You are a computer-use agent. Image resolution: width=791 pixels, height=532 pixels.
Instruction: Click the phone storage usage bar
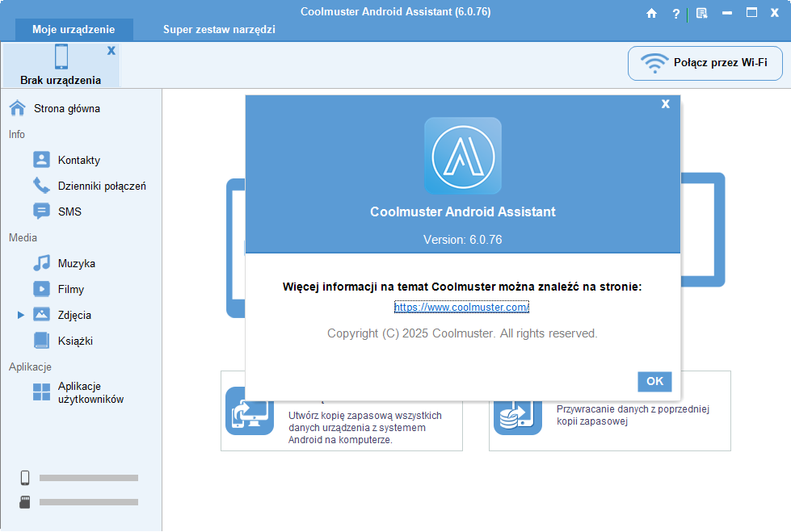click(89, 478)
